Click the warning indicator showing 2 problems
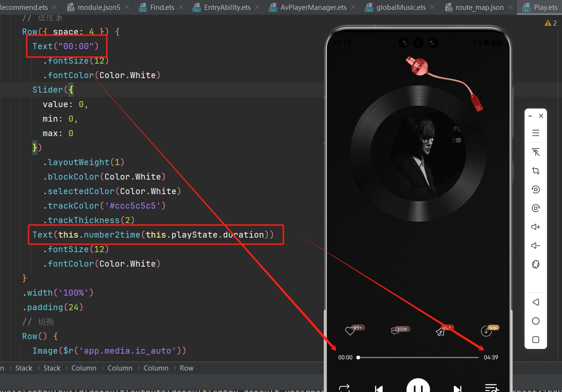This screenshot has width=562, height=392. point(551,23)
